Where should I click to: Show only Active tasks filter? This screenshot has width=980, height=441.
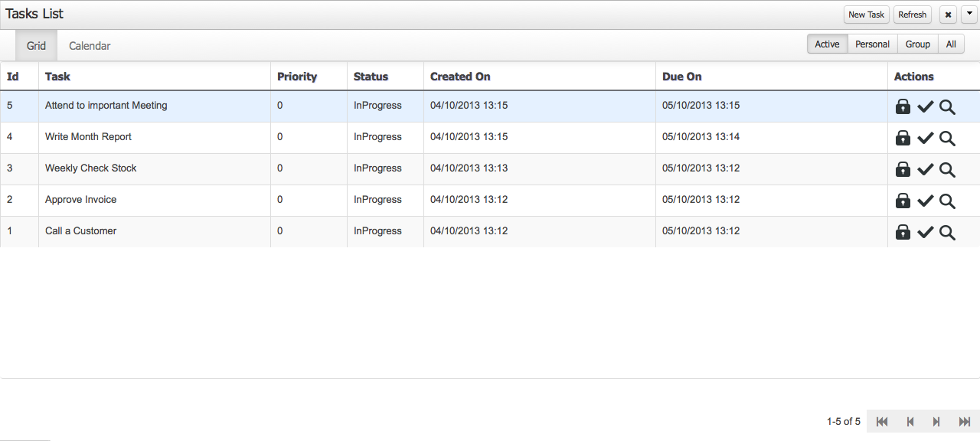pyautogui.click(x=827, y=44)
